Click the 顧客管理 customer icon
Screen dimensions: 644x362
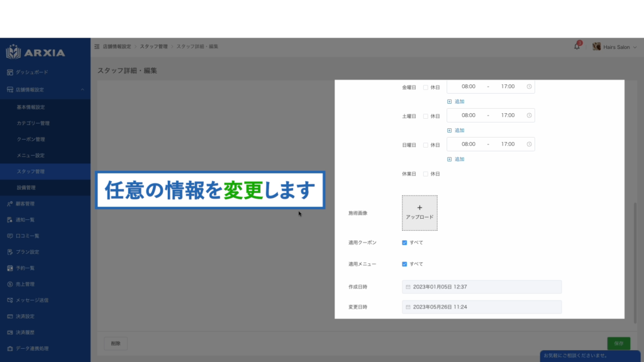pyautogui.click(x=10, y=204)
